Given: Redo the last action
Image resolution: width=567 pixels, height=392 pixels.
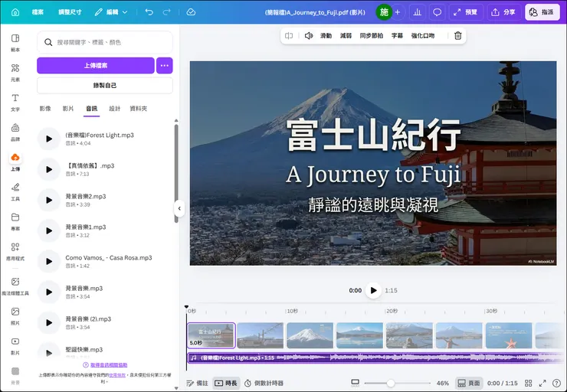Looking at the screenshot, I should pyautogui.click(x=167, y=12).
